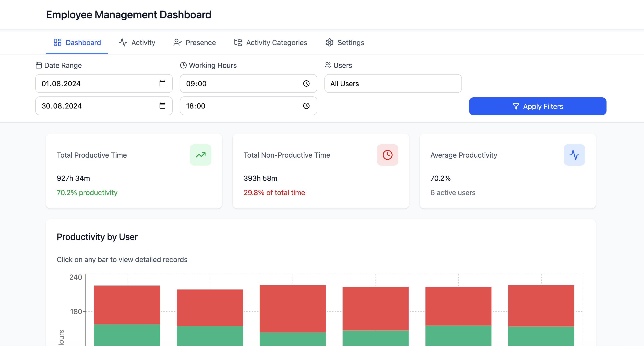Go to the Activity Categories tab
The image size is (644, 346).
(270, 42)
